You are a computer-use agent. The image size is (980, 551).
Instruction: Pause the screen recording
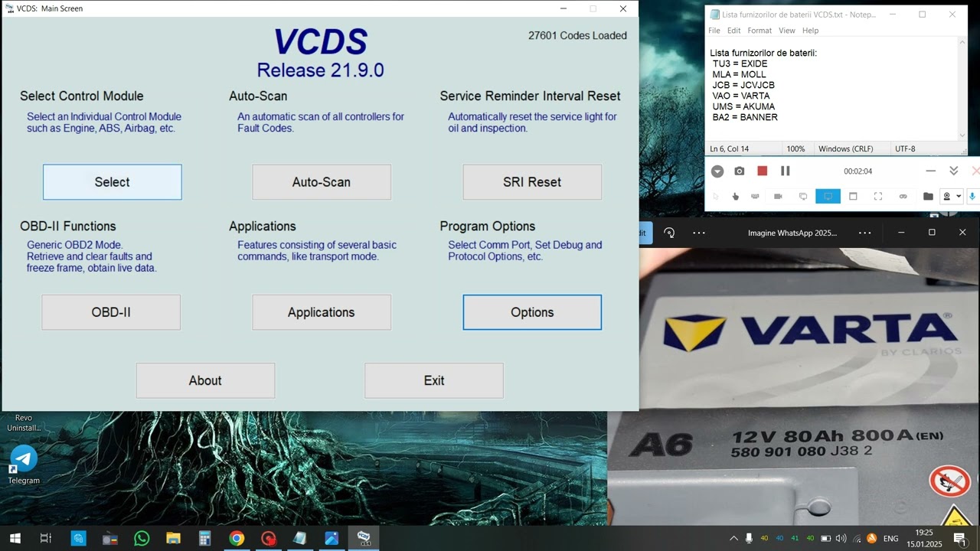785,171
